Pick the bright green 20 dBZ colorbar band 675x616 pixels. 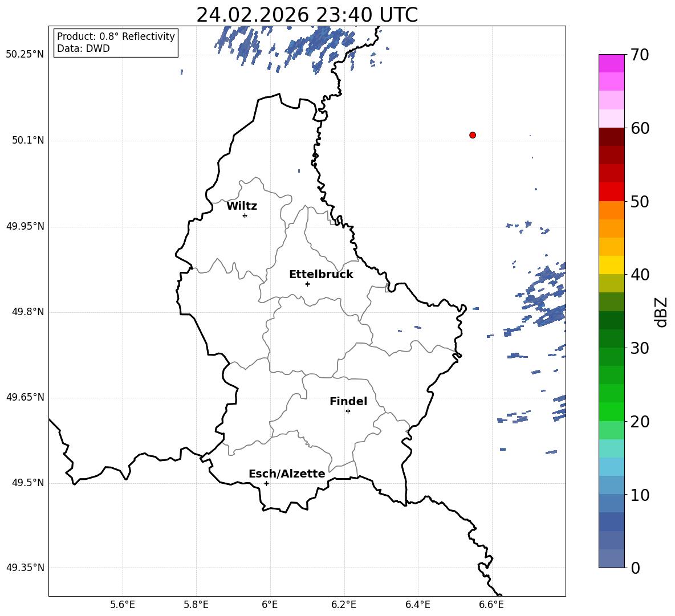click(611, 411)
